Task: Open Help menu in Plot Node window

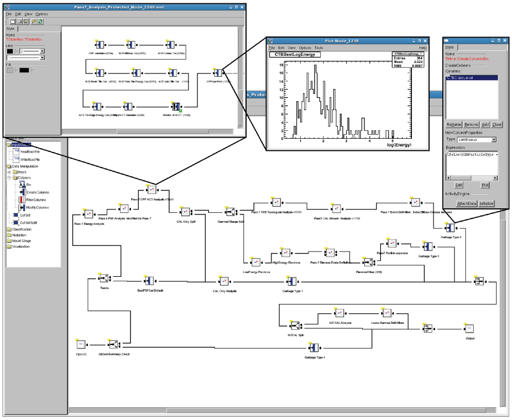Action: click(422, 48)
